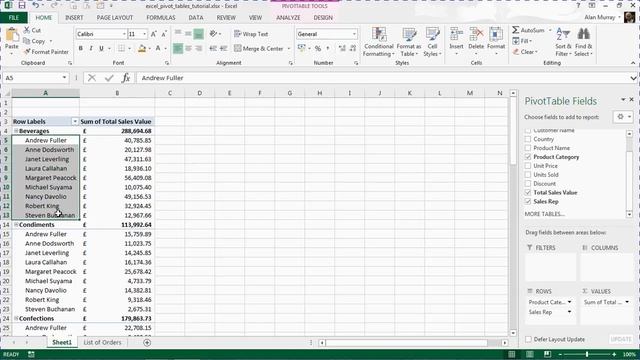Open the Name Box dropdown

(64, 78)
